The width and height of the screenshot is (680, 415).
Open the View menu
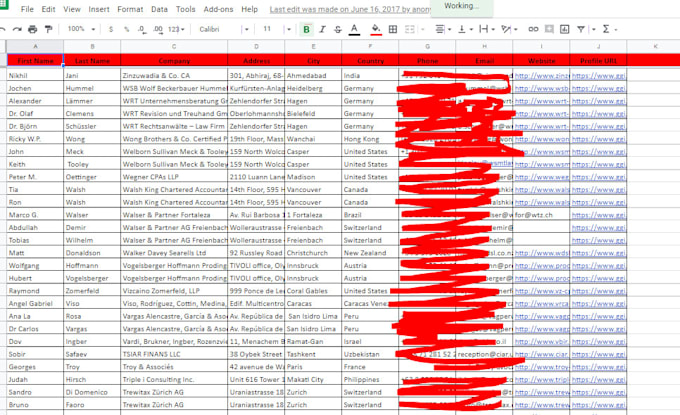tap(72, 9)
